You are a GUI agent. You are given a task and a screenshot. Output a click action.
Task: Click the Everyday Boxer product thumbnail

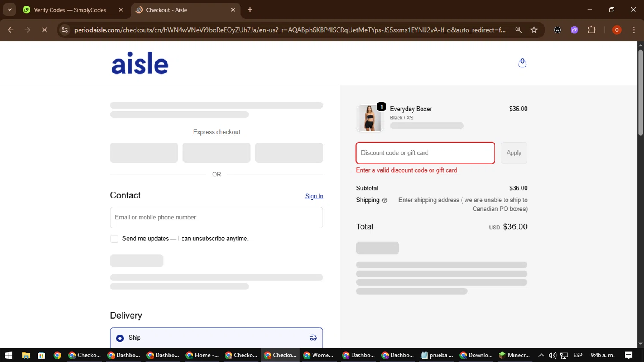(370, 118)
